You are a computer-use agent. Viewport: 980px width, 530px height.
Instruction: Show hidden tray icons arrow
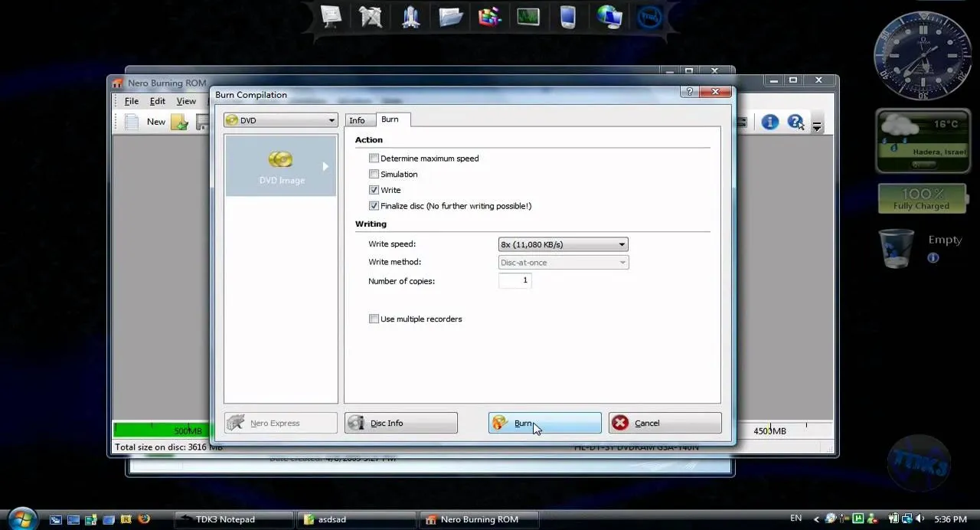click(x=816, y=519)
